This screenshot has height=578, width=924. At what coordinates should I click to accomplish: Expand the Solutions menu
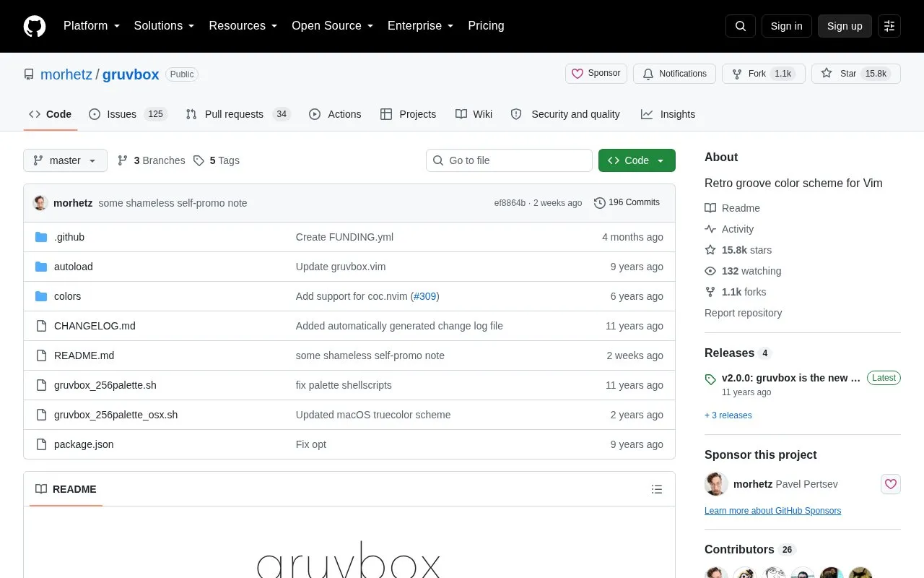(165, 26)
